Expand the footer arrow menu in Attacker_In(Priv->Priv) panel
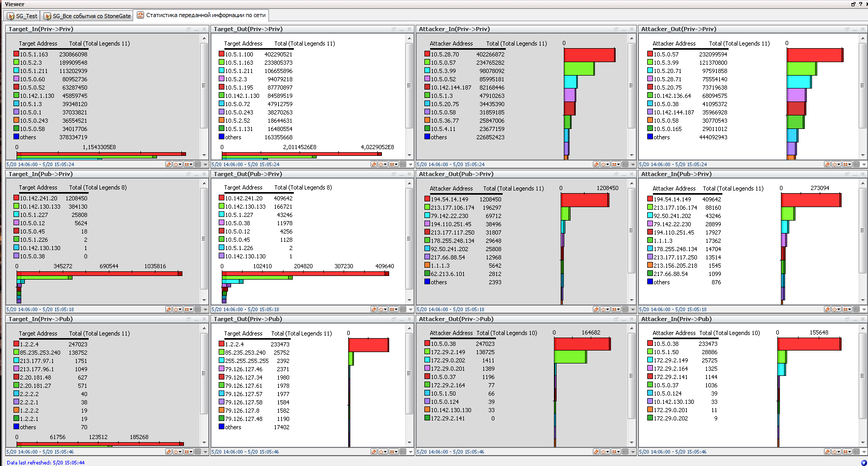The image size is (868, 466). (x=633, y=164)
